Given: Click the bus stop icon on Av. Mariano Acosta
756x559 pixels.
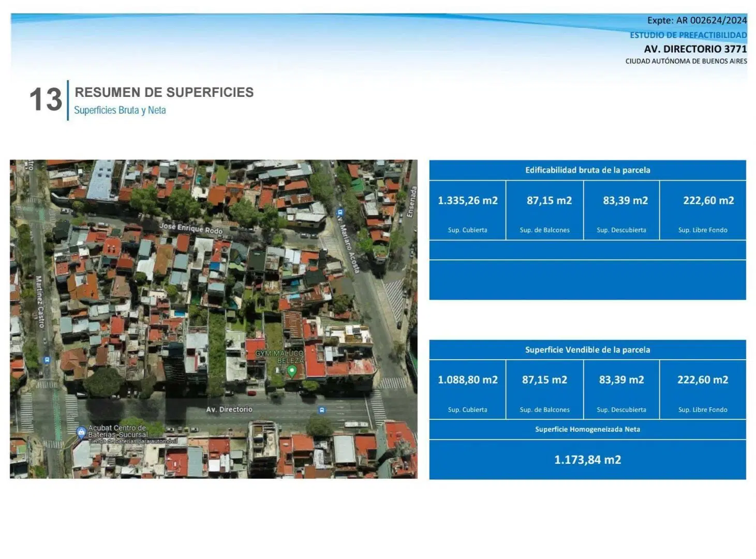Looking at the screenshot, I should pyautogui.click(x=340, y=212).
